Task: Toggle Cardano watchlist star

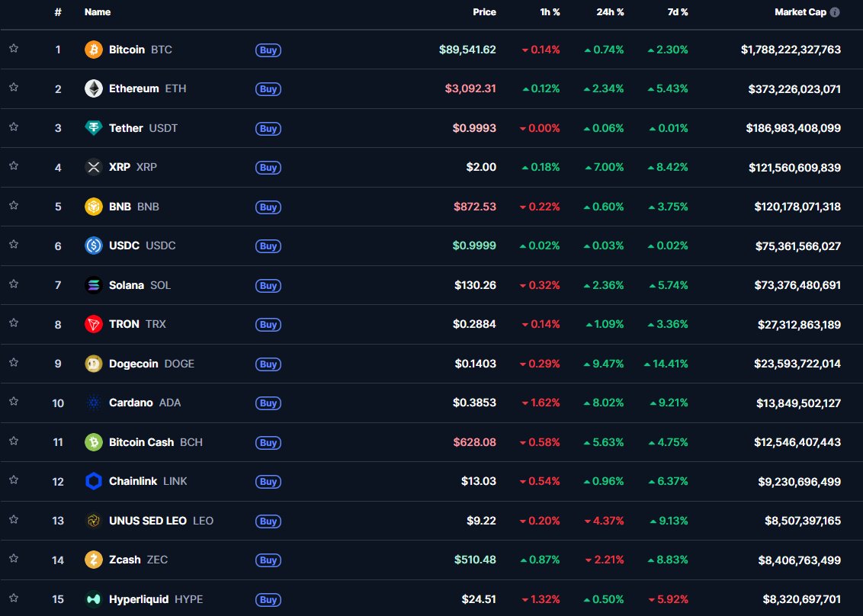Action: tap(14, 402)
